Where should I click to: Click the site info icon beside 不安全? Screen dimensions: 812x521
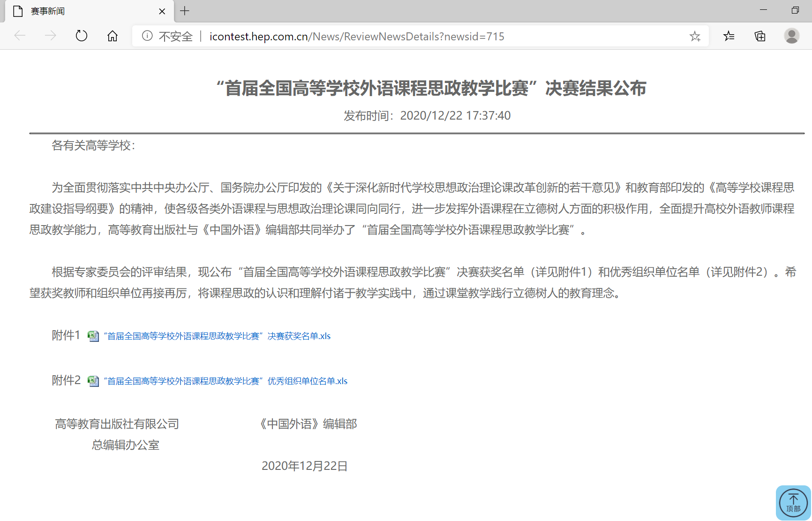(x=147, y=36)
